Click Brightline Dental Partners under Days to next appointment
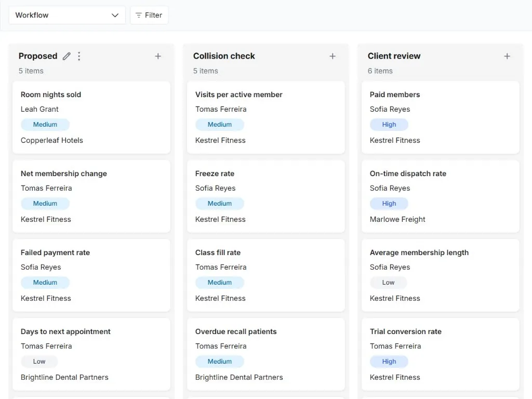The height and width of the screenshot is (399, 532). point(64,377)
